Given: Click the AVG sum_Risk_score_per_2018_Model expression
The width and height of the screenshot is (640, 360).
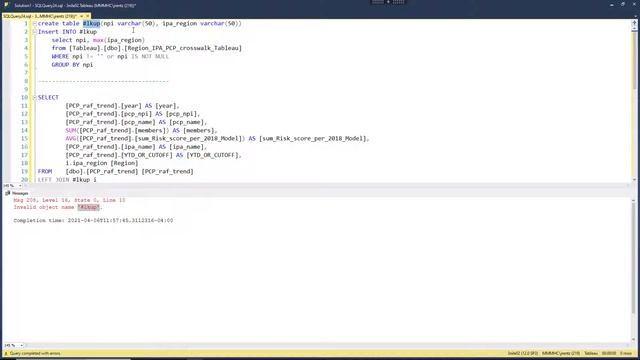Looking at the screenshot, I should click(217, 138).
